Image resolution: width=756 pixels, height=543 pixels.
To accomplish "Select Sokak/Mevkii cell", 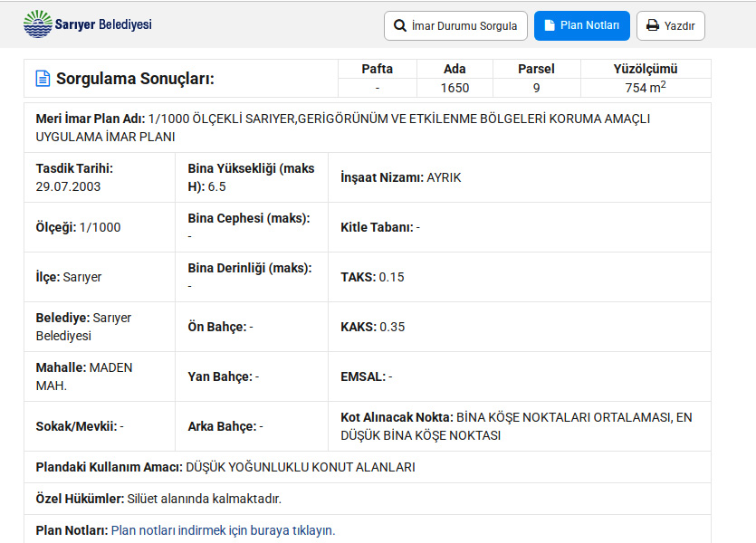I will point(100,426).
